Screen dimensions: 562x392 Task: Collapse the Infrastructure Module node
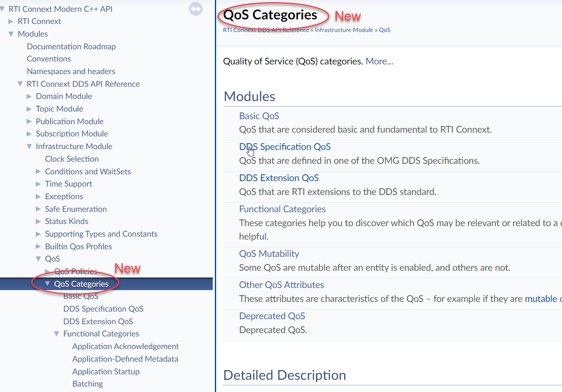[x=29, y=147]
